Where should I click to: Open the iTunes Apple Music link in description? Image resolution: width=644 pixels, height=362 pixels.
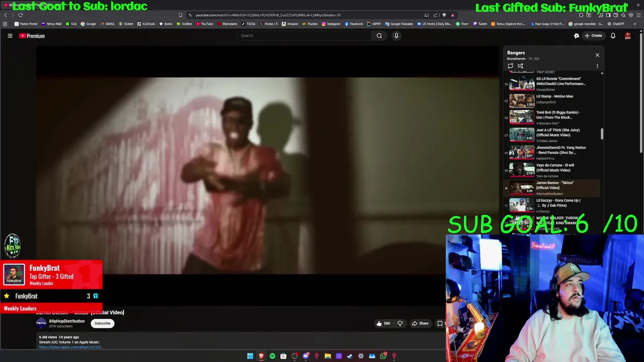tap(71, 347)
